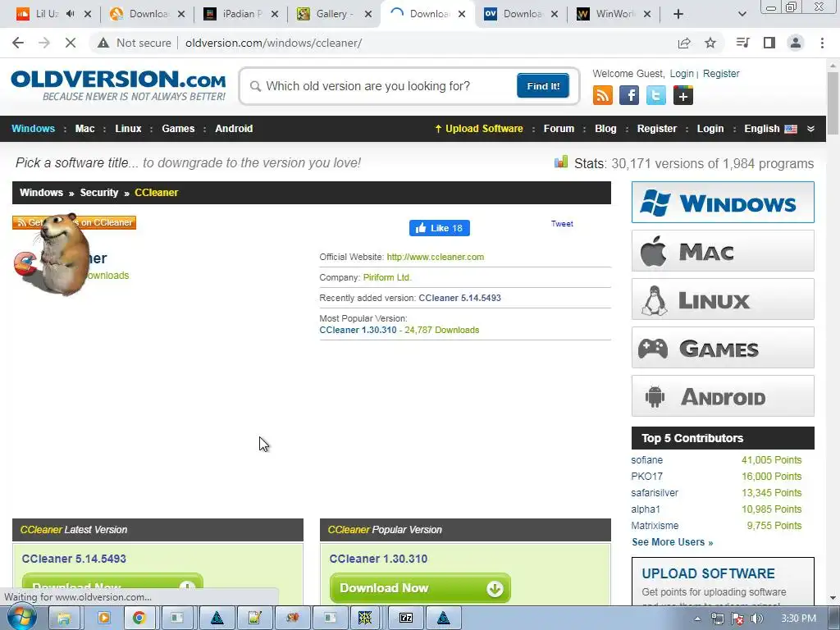Open the Chrome profile icon
Image resolution: width=840 pixels, height=630 pixels.
pos(796,43)
